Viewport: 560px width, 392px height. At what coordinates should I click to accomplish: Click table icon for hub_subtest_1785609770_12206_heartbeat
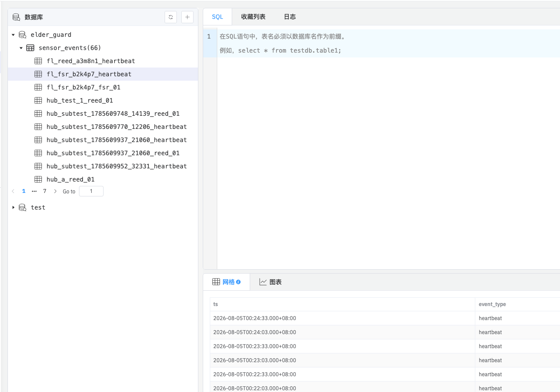coord(38,127)
